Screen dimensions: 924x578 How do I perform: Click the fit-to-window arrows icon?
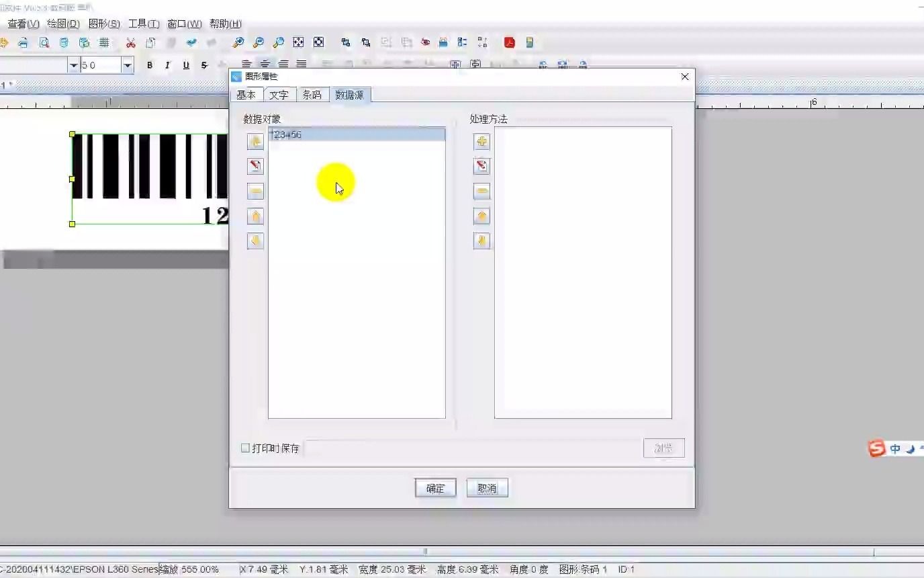coord(298,42)
